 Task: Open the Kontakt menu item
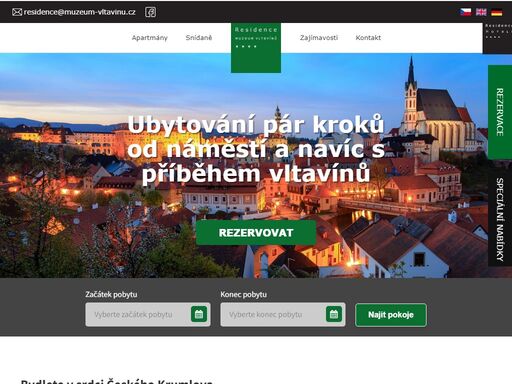tap(368, 38)
